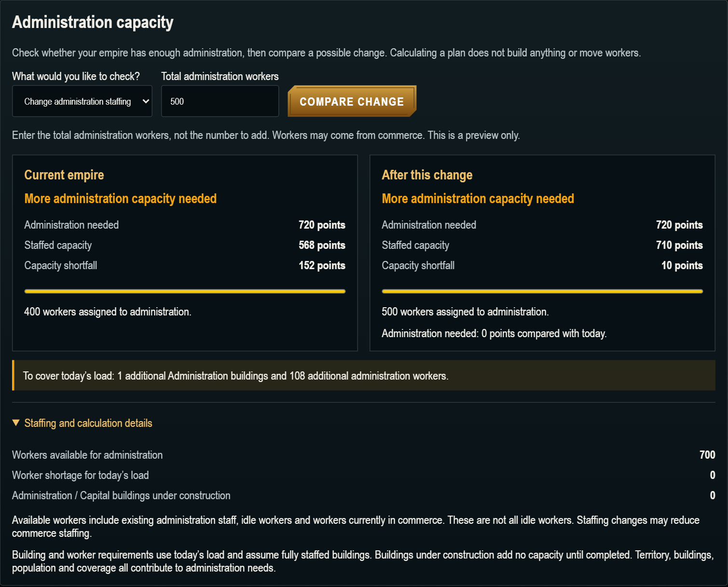The height and width of the screenshot is (587, 728).
Task: Click the 'What would you like to check?' label
Action: [76, 76]
